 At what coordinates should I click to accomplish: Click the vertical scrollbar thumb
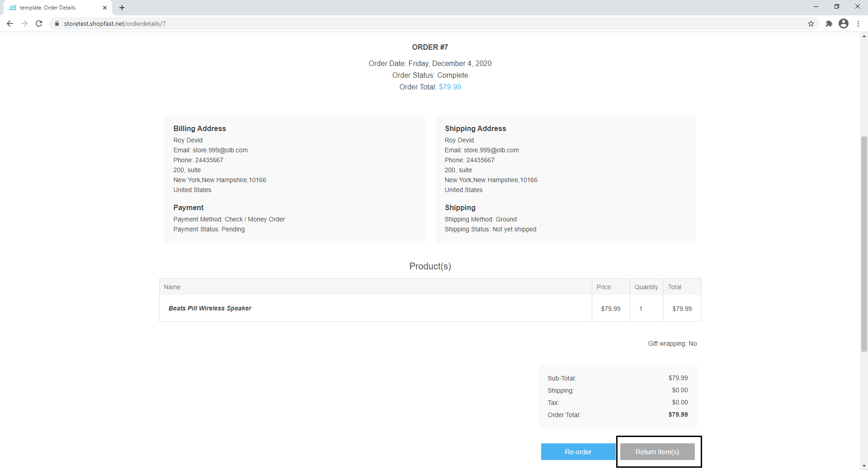[864, 244]
